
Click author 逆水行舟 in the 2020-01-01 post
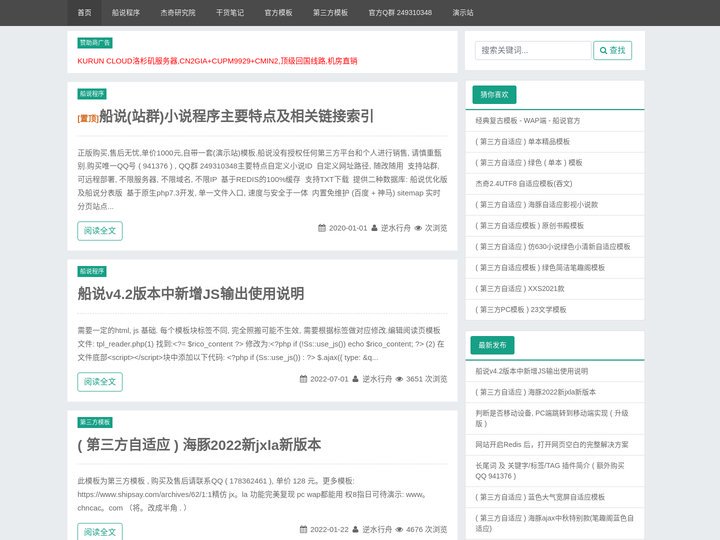395,228
